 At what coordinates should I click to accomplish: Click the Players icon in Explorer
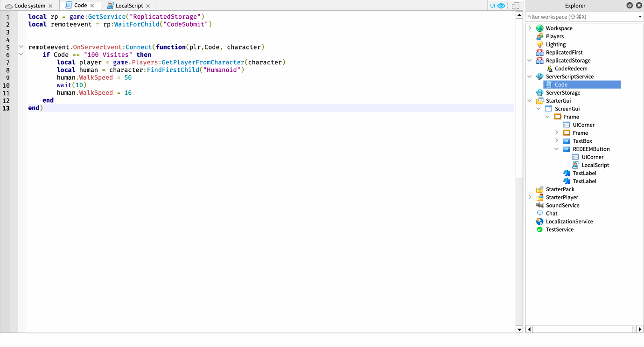click(x=540, y=36)
